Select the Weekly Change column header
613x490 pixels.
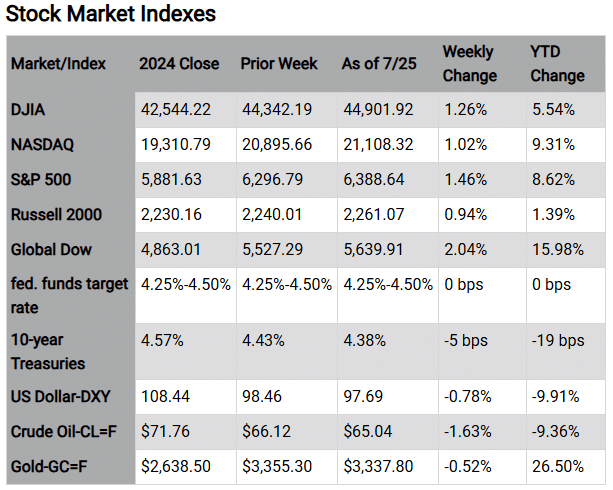(x=469, y=63)
